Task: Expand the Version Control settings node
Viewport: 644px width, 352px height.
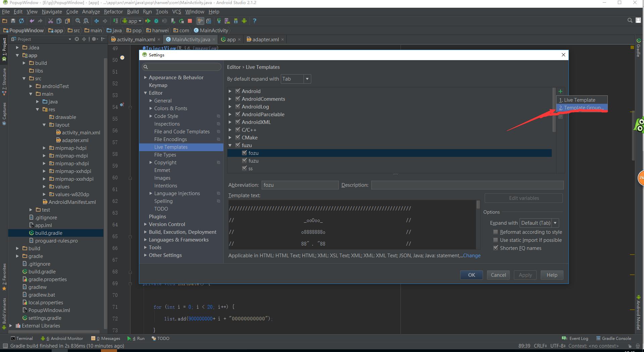Action: [x=146, y=224]
